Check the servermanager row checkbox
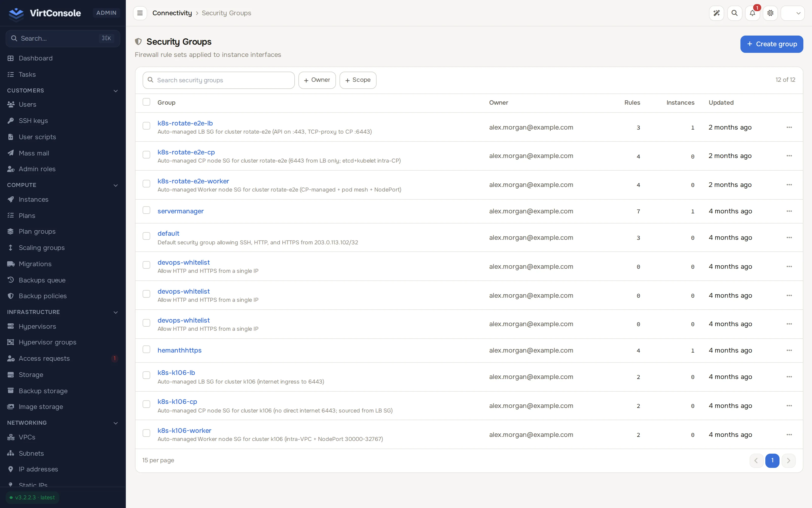Image resolution: width=812 pixels, height=508 pixels. pos(146,210)
